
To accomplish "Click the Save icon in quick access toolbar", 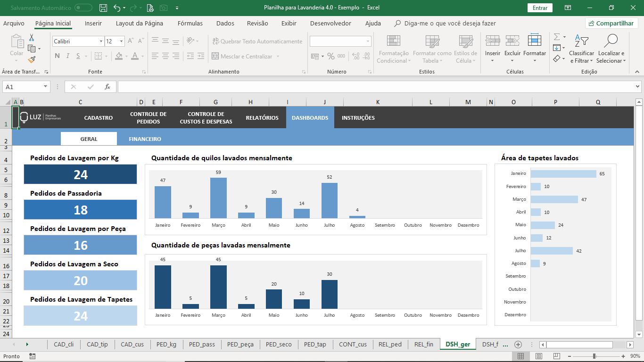I will point(103,8).
